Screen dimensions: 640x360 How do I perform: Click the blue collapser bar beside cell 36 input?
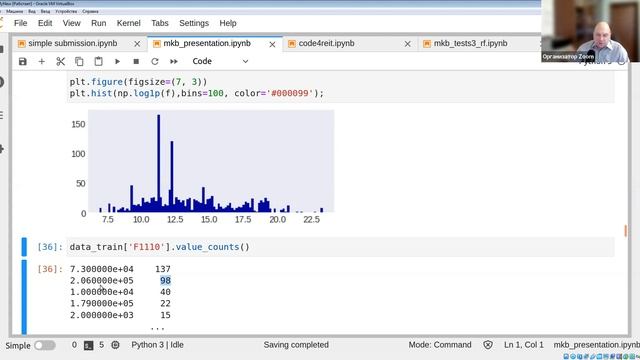click(24, 247)
